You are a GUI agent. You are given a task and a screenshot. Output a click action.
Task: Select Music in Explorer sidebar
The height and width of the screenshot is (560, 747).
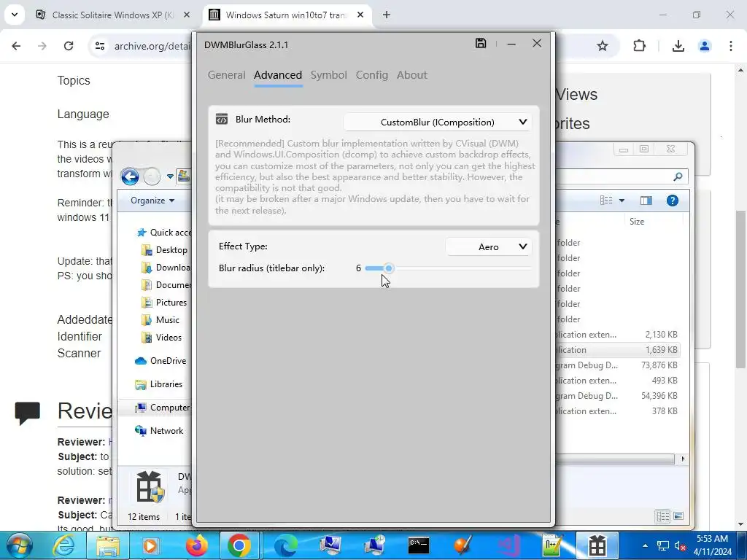[160, 320]
